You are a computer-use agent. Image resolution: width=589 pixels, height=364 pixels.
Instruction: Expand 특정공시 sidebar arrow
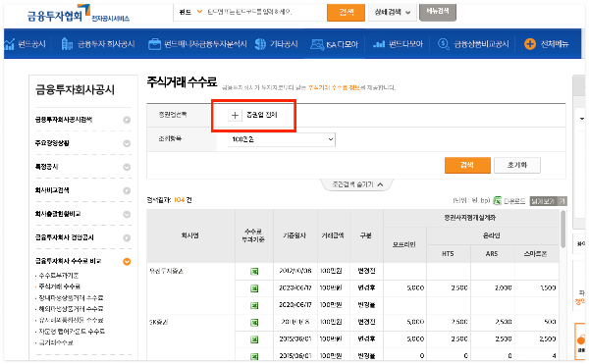(x=127, y=167)
